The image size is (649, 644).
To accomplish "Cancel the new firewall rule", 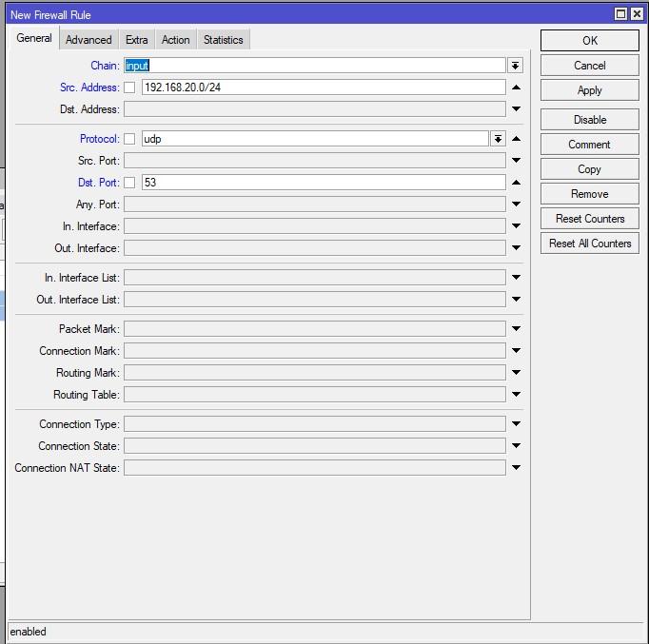I will point(589,66).
